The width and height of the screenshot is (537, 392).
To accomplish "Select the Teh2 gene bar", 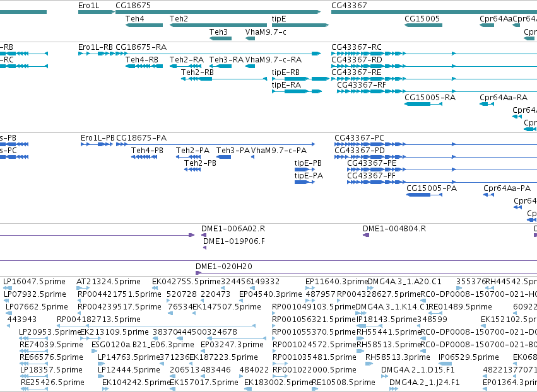I will click(x=218, y=25).
